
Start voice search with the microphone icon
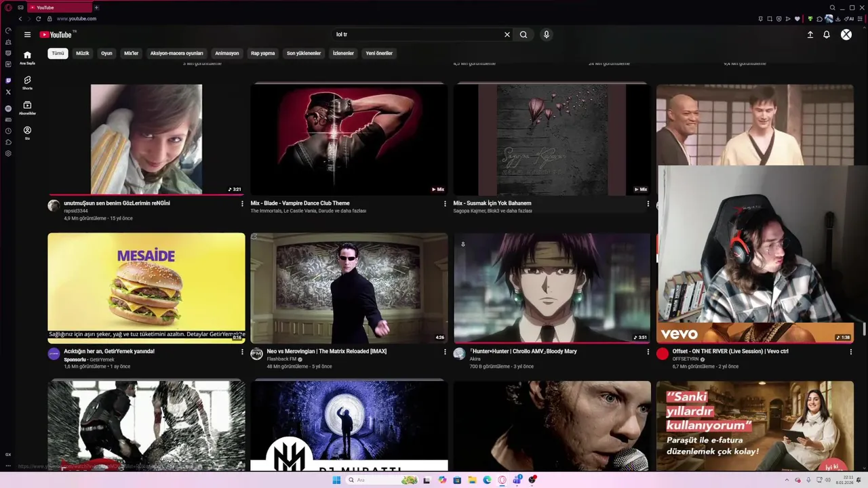pyautogui.click(x=546, y=35)
